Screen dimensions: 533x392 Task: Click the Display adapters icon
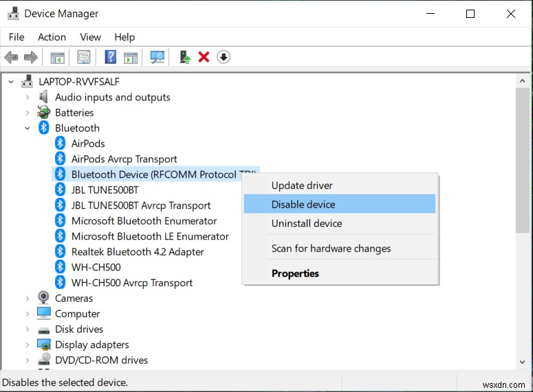tap(44, 345)
